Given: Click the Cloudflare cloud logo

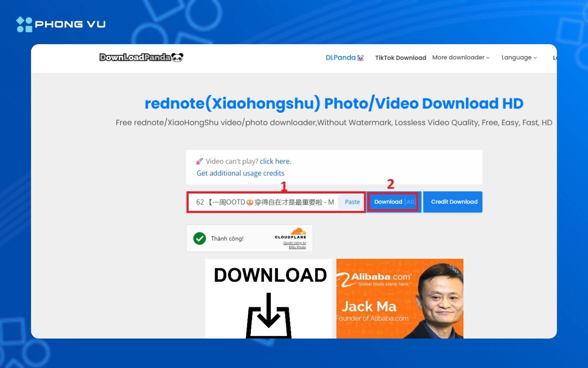Looking at the screenshot, I should pyautogui.click(x=297, y=232).
